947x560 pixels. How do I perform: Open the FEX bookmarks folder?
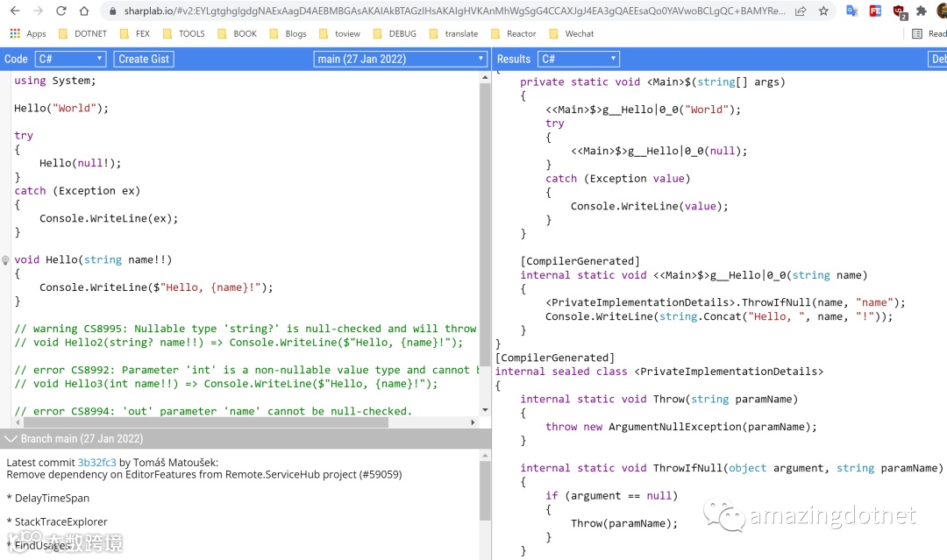click(135, 34)
